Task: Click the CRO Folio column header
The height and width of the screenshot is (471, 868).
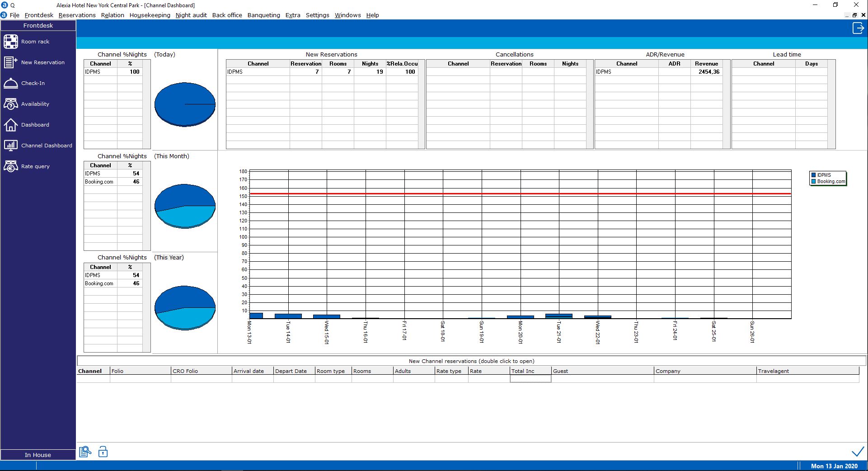Action: (202, 371)
